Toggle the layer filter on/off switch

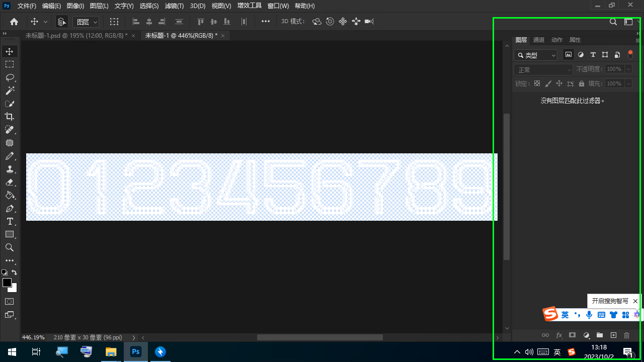(x=630, y=55)
